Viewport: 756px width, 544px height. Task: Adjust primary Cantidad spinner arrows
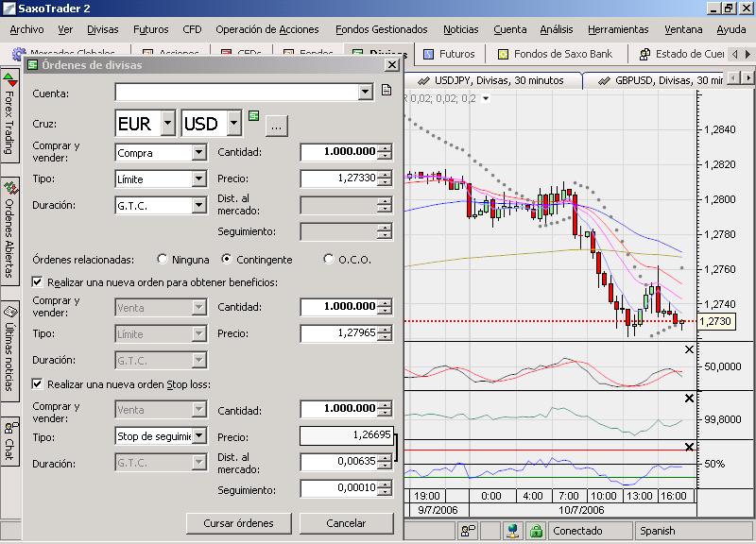[x=385, y=152]
